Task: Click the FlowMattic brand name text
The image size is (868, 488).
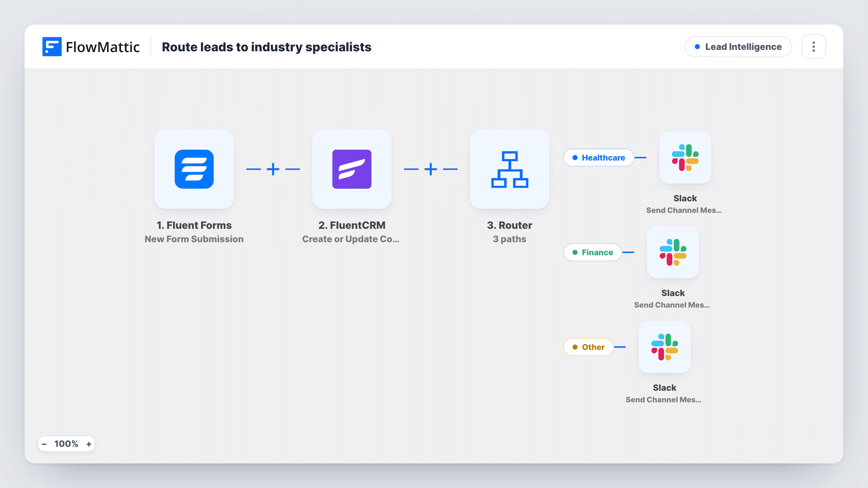Action: coord(103,47)
